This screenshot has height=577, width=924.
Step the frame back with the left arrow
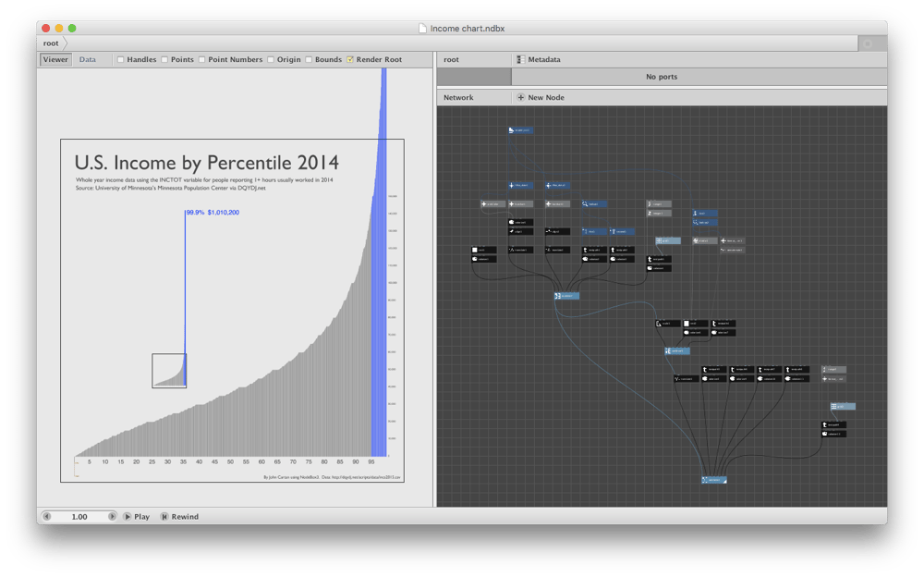pyautogui.click(x=46, y=517)
